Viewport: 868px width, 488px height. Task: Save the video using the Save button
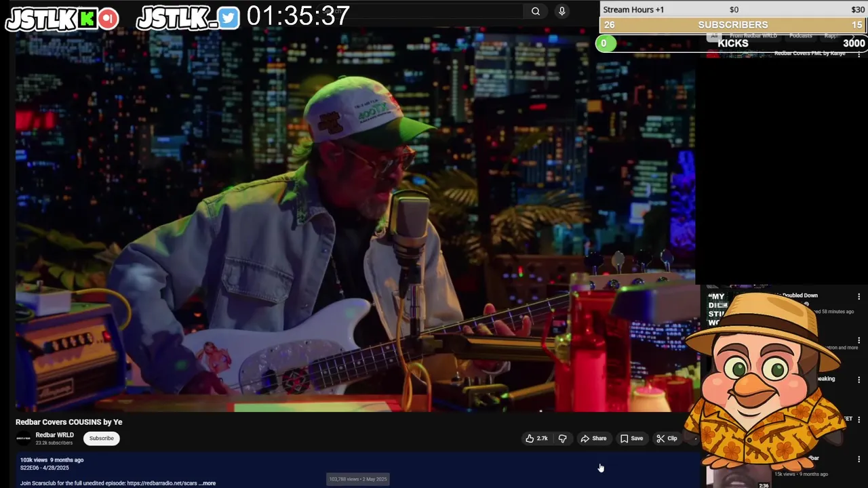(x=631, y=439)
